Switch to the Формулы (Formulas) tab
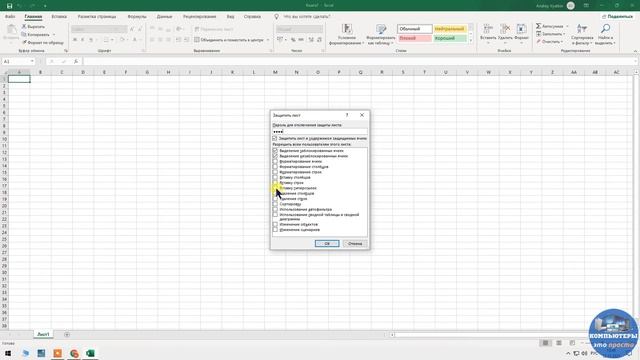This screenshot has width=640, height=360. tap(137, 17)
